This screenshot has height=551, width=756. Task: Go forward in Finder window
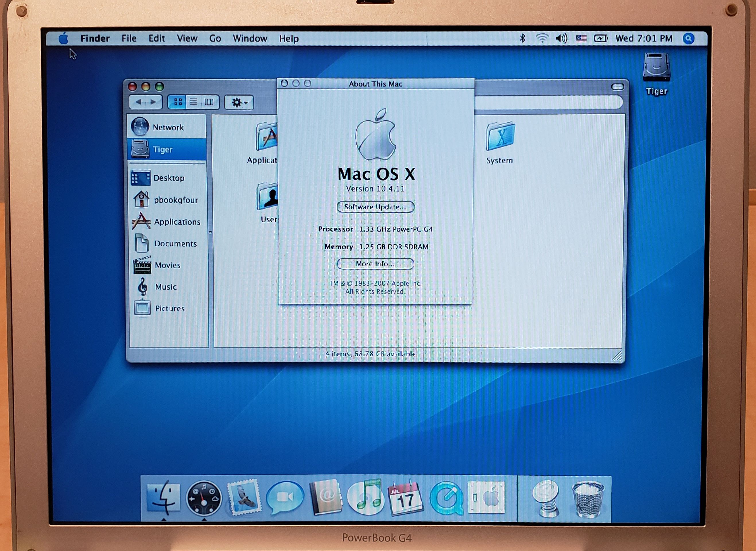pos(153,102)
